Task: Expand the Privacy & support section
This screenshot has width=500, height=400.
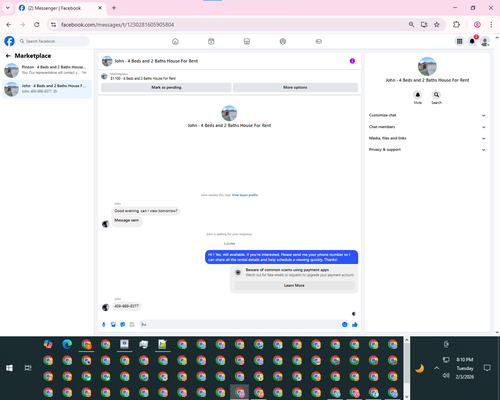Action: point(427,150)
